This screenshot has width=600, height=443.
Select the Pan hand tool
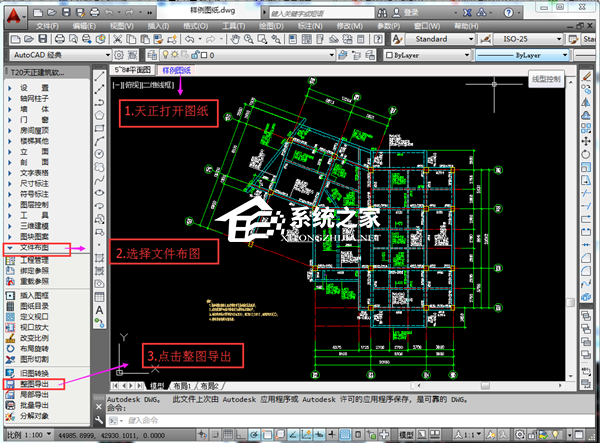tap(235, 39)
